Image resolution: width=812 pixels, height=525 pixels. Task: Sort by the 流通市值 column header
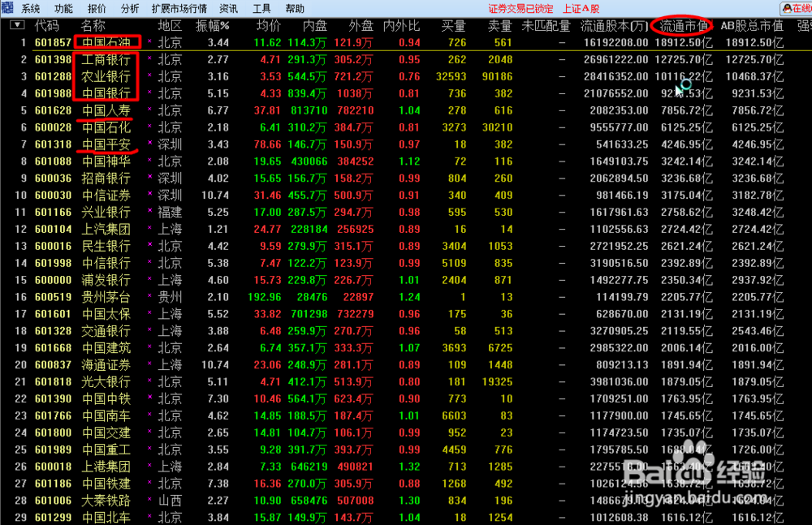click(684, 26)
